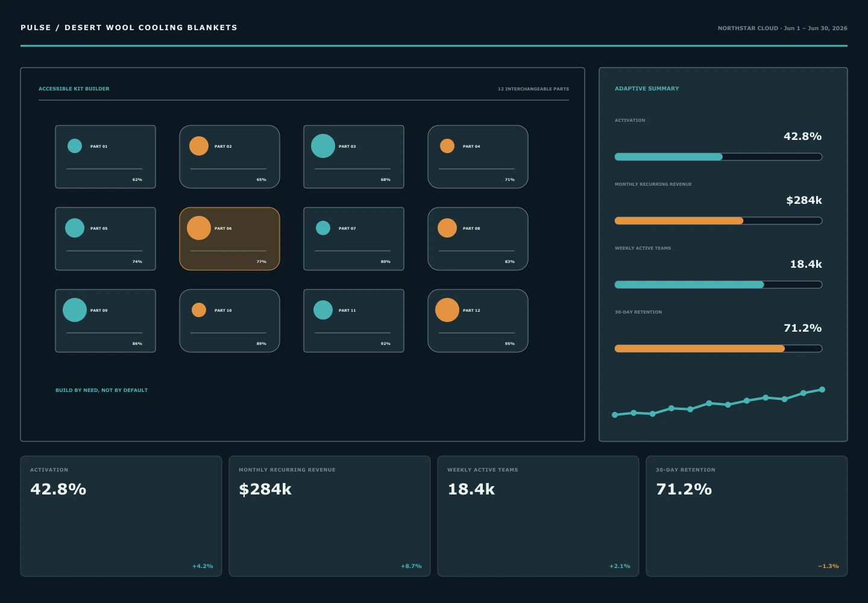Click the orange circle icon in Part 02

click(199, 146)
